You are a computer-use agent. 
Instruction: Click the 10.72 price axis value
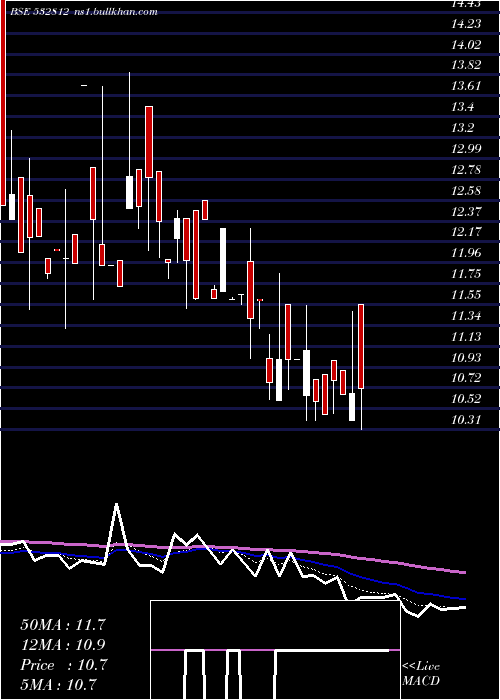click(x=466, y=378)
